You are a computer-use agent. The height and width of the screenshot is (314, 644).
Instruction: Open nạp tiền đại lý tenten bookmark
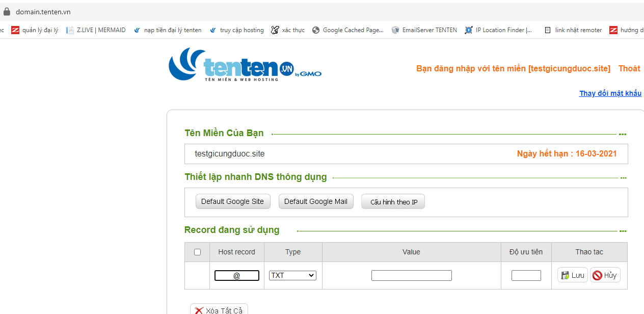[x=167, y=30]
